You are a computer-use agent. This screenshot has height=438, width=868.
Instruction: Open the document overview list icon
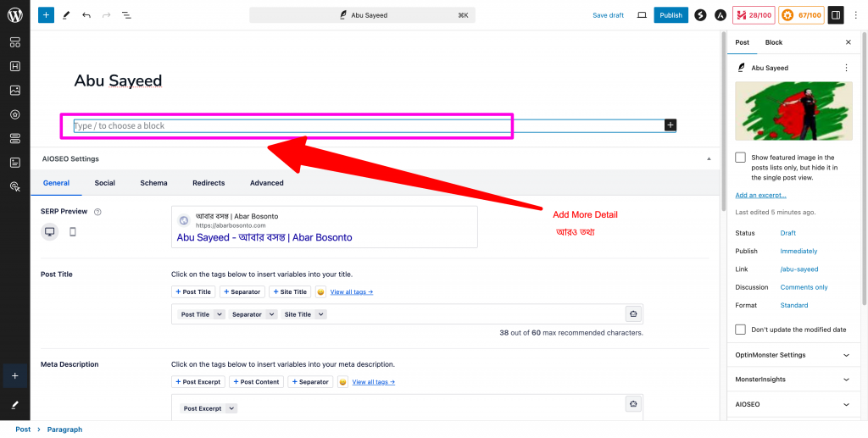coord(126,15)
